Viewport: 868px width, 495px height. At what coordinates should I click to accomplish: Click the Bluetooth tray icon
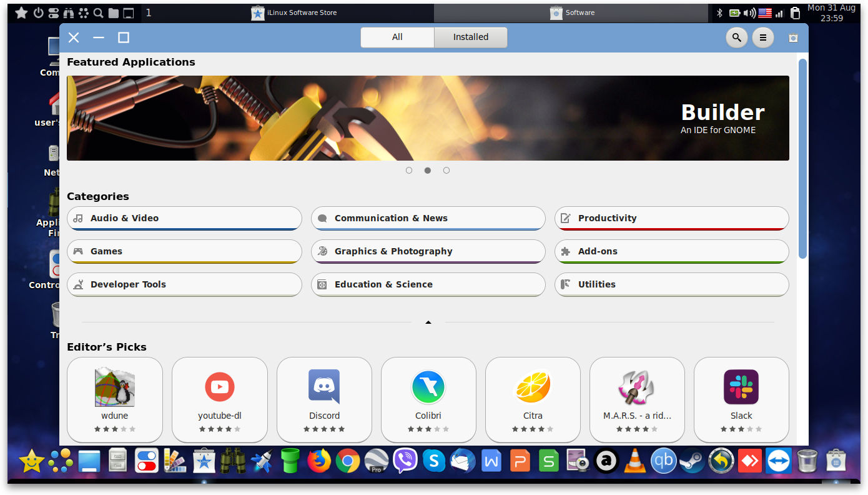tap(719, 12)
